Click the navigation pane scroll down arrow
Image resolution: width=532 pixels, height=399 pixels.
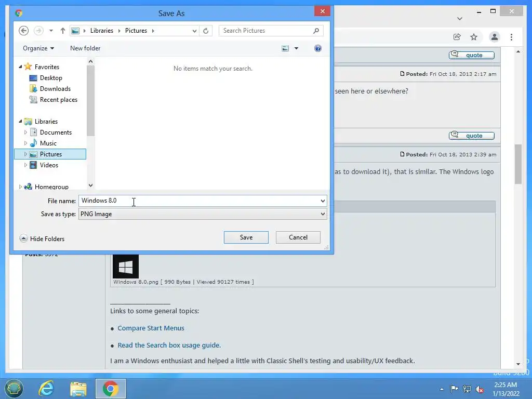[x=90, y=185]
